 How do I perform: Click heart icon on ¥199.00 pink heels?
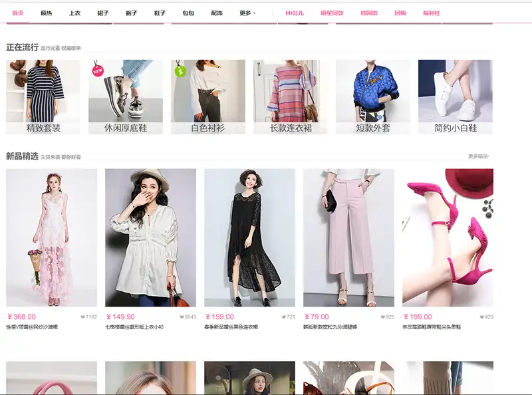coord(482,317)
